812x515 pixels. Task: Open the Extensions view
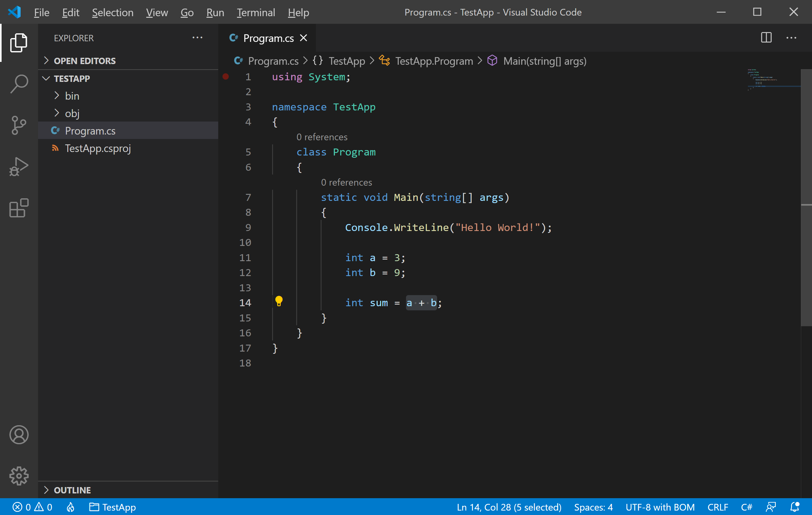point(19,208)
